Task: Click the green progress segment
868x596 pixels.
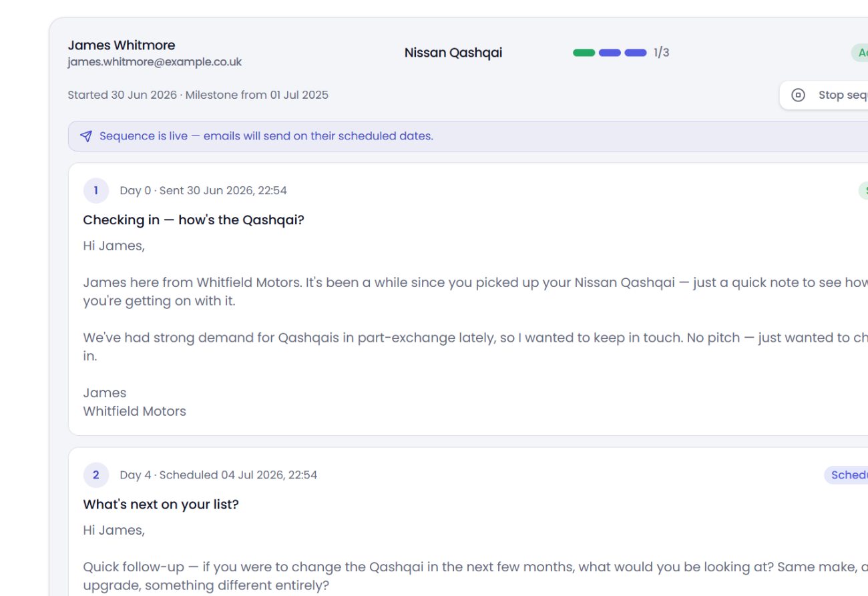Action: coord(584,53)
